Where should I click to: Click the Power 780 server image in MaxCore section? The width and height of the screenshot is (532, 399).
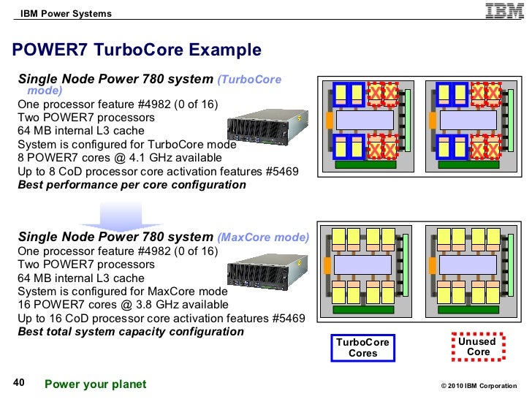(x=267, y=273)
